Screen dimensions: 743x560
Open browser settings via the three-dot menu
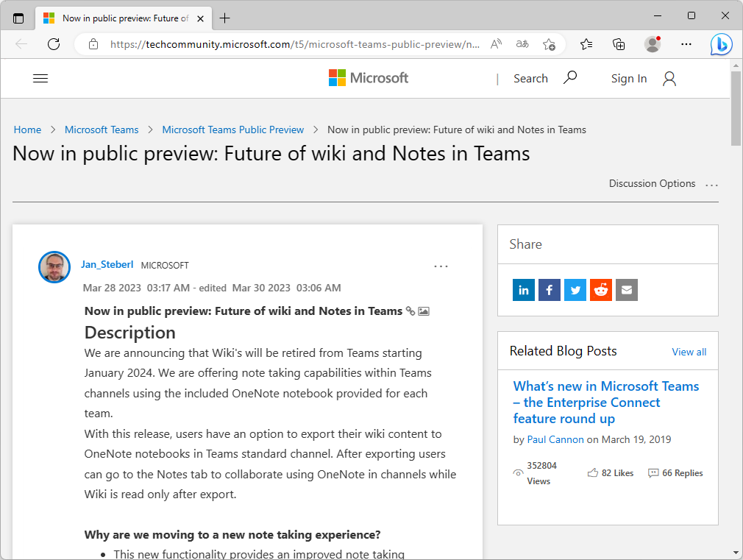(x=686, y=44)
